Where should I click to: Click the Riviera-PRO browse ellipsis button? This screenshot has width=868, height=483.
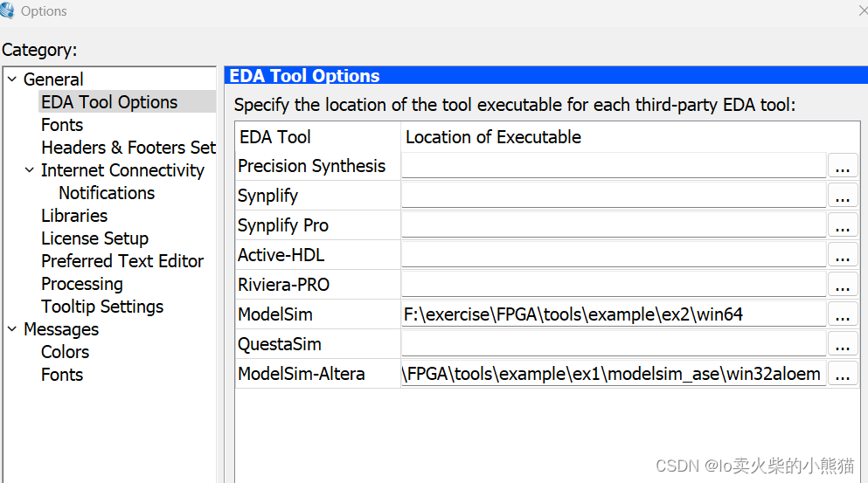pos(843,285)
